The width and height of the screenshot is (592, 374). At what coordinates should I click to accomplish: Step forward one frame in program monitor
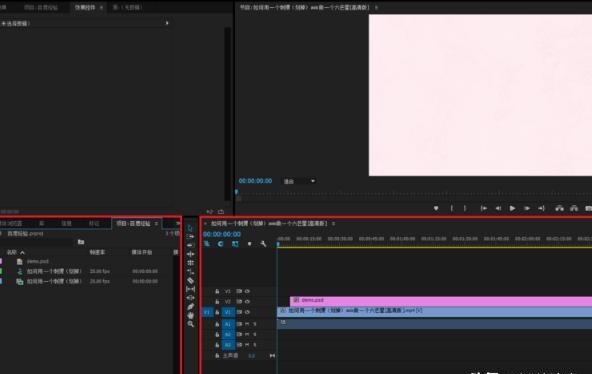click(x=527, y=208)
